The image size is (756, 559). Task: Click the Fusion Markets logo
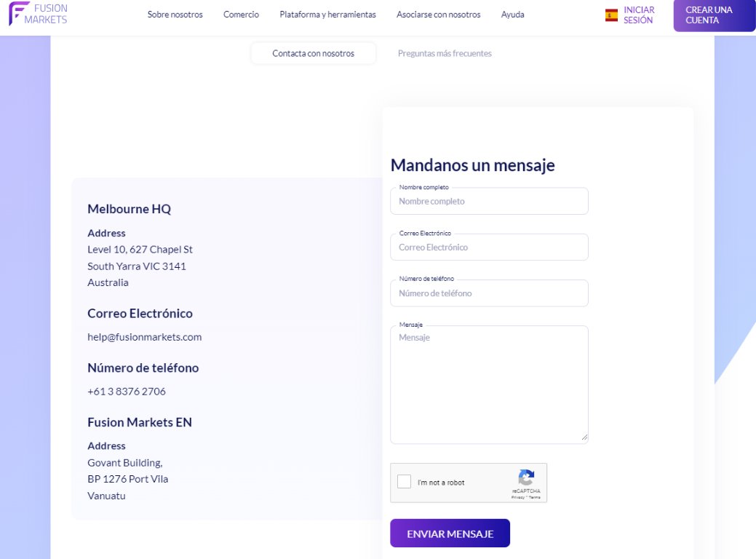[x=37, y=15]
